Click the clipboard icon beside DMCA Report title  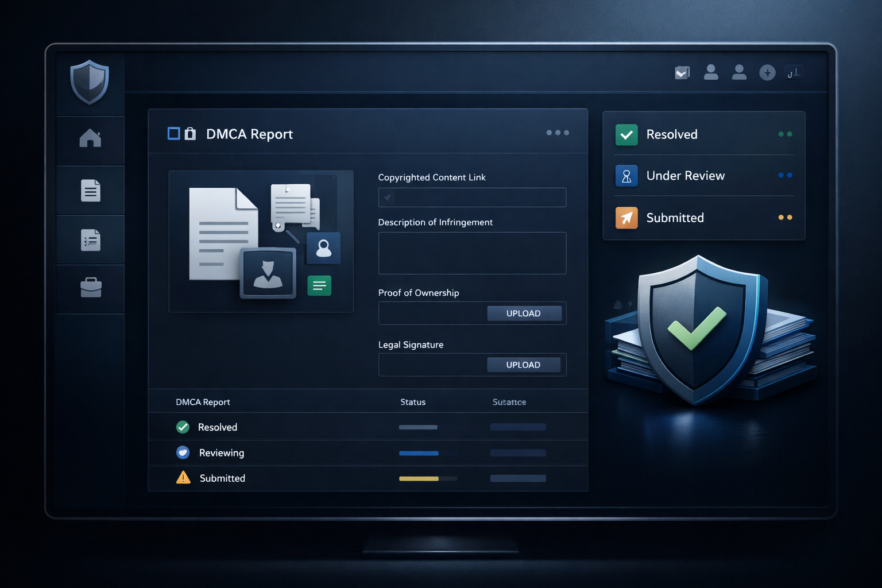point(190,134)
